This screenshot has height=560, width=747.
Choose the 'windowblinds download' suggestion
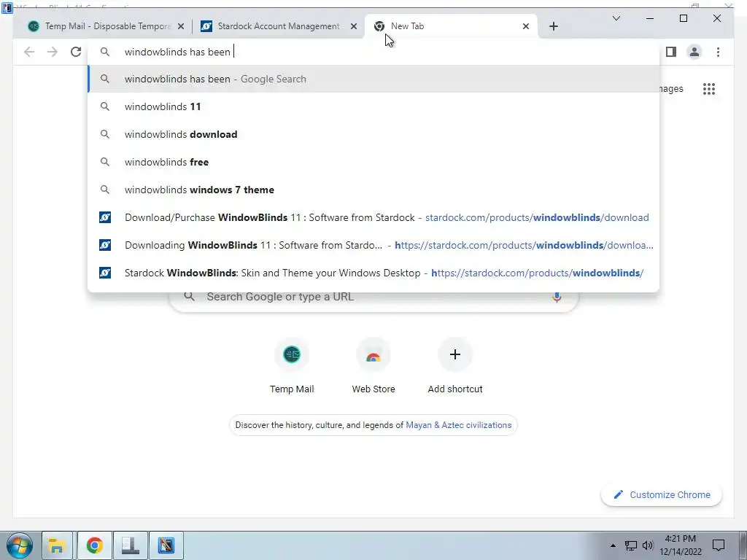click(373, 134)
